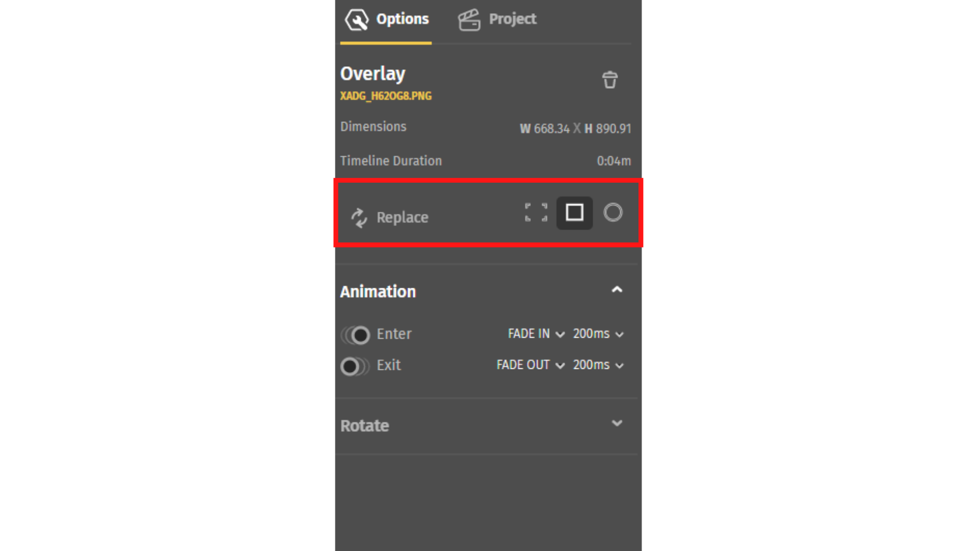Screen dimensions: 980x551
Task: Click the fit-to-frame corners icon
Action: click(536, 212)
